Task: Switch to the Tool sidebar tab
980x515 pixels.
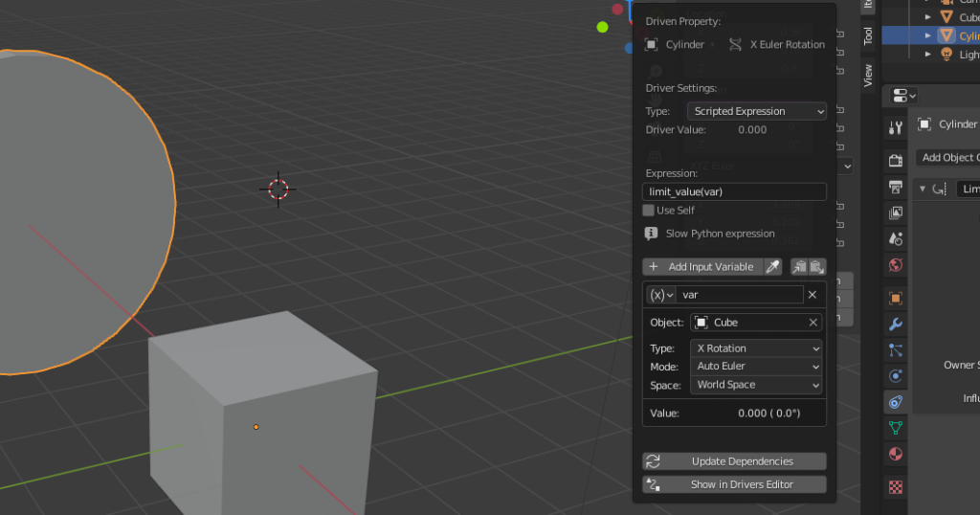Action: [868, 35]
